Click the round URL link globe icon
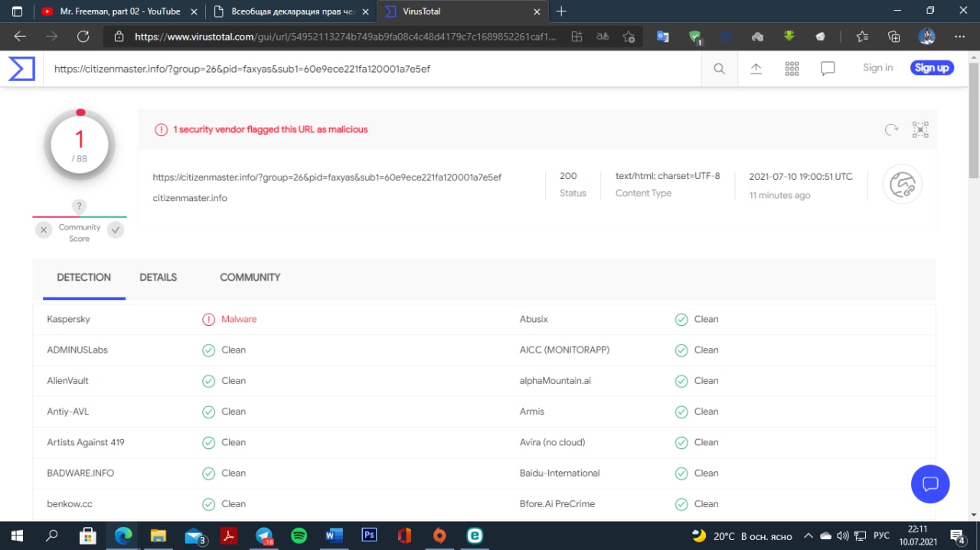This screenshot has height=550, width=980. click(903, 184)
